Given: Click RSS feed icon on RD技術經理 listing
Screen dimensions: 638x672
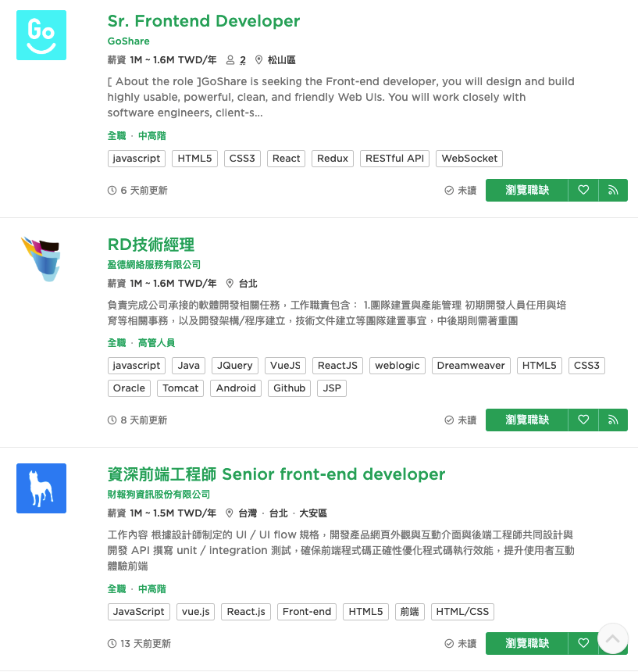Looking at the screenshot, I should (613, 420).
